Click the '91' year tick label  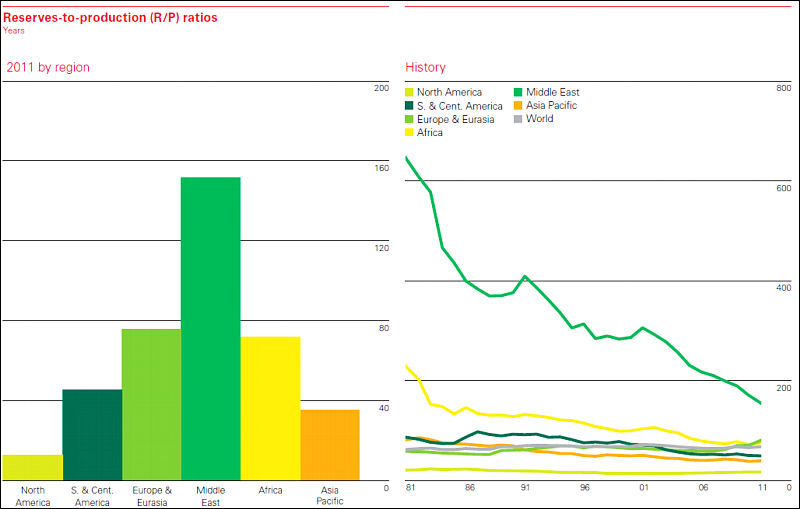526,488
